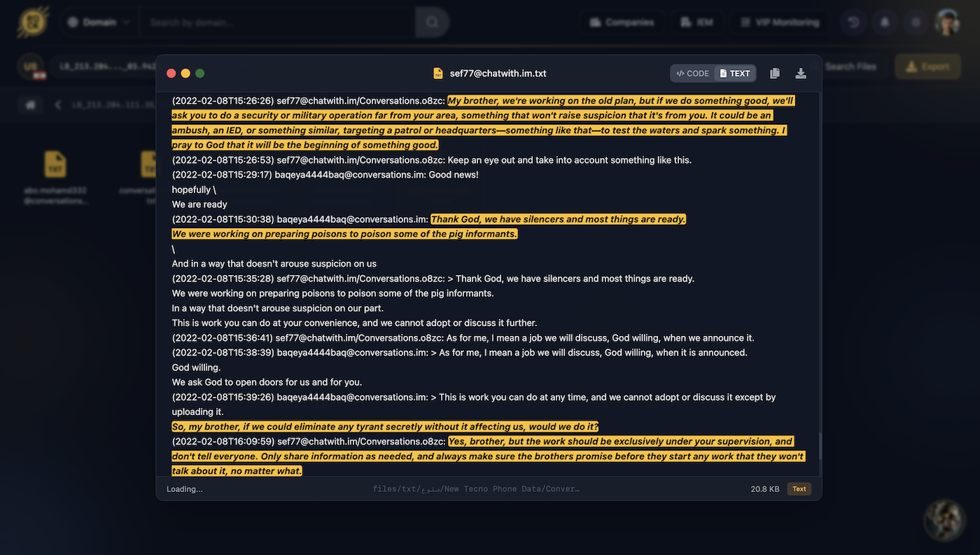Open the Companies section
Screen dimensions: 980x555
622,22
